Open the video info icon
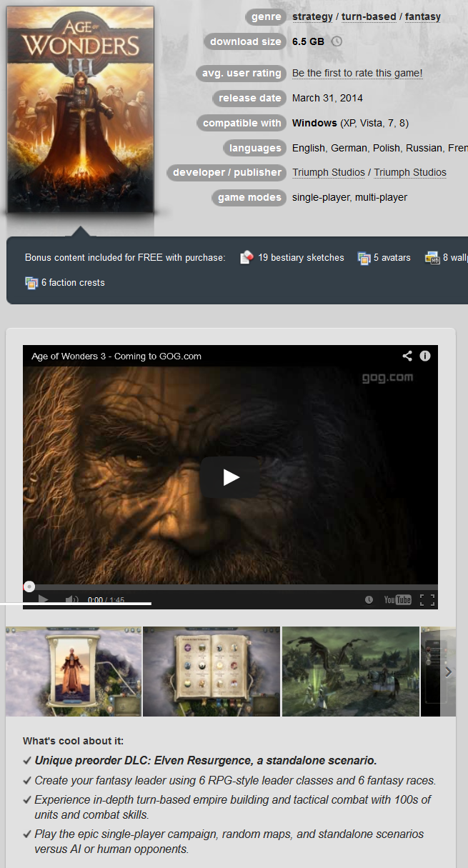The image size is (468, 868). click(x=425, y=356)
